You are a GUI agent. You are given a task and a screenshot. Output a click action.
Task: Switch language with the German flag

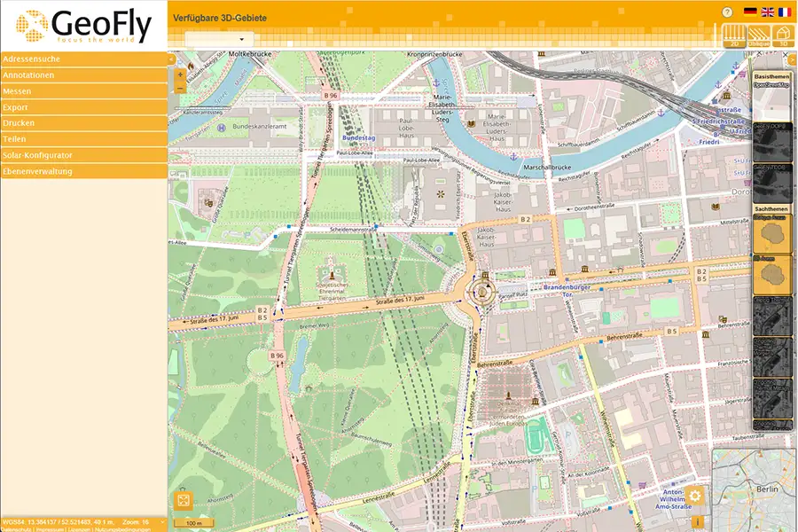click(750, 12)
